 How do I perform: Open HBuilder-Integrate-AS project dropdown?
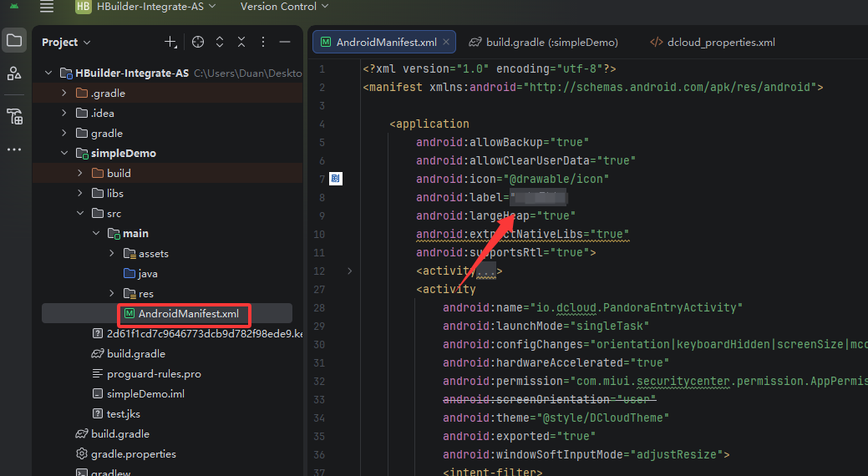(155, 7)
